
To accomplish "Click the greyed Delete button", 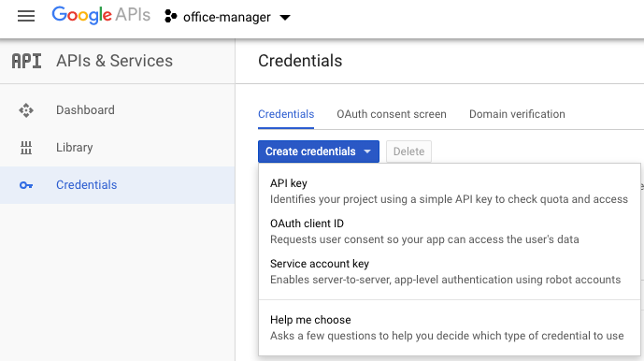I will (x=408, y=152).
